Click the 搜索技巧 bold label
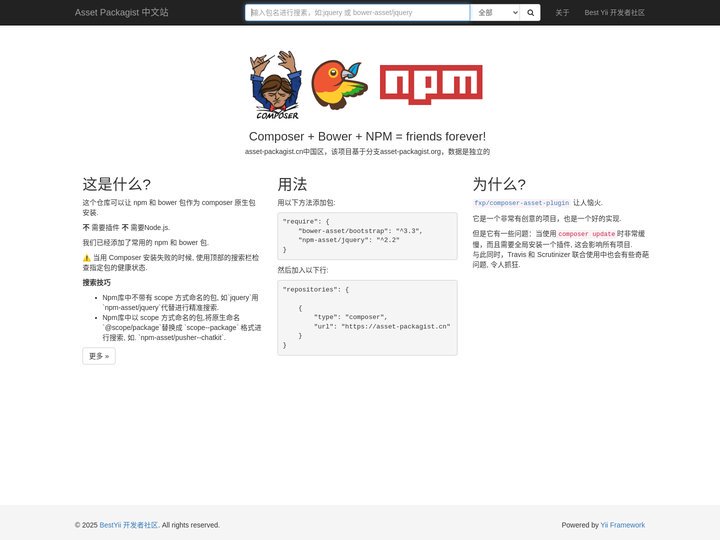Screen dimensions: 720x540 [x=96, y=282]
